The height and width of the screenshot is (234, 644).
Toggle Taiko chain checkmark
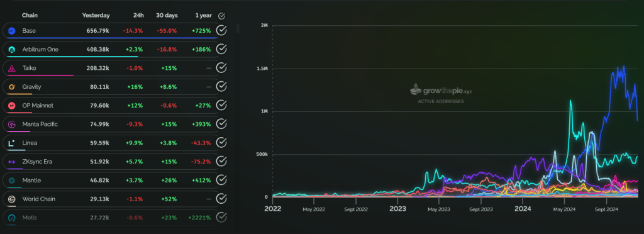coord(221,68)
